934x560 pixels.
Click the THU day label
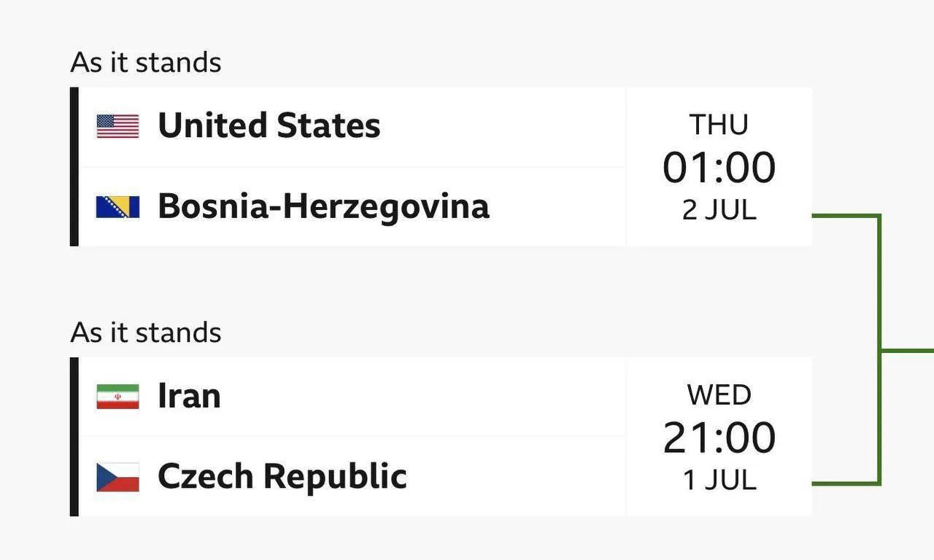(719, 125)
